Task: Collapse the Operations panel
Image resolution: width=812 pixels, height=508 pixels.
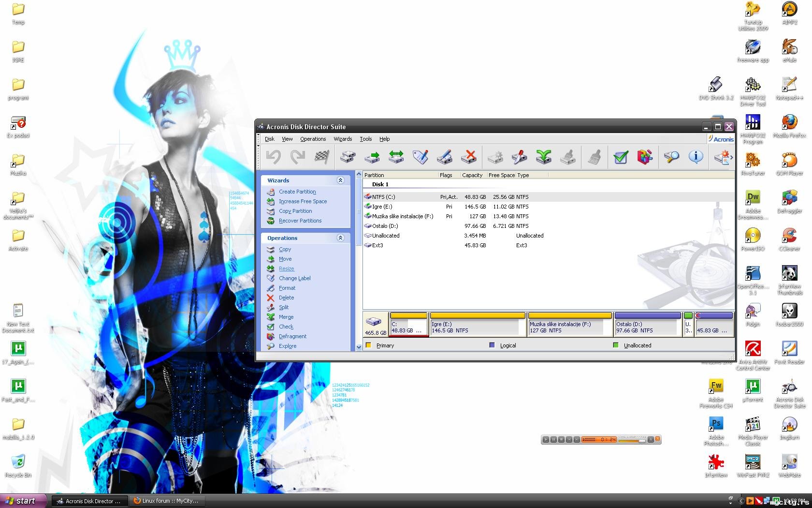Action: pyautogui.click(x=340, y=238)
